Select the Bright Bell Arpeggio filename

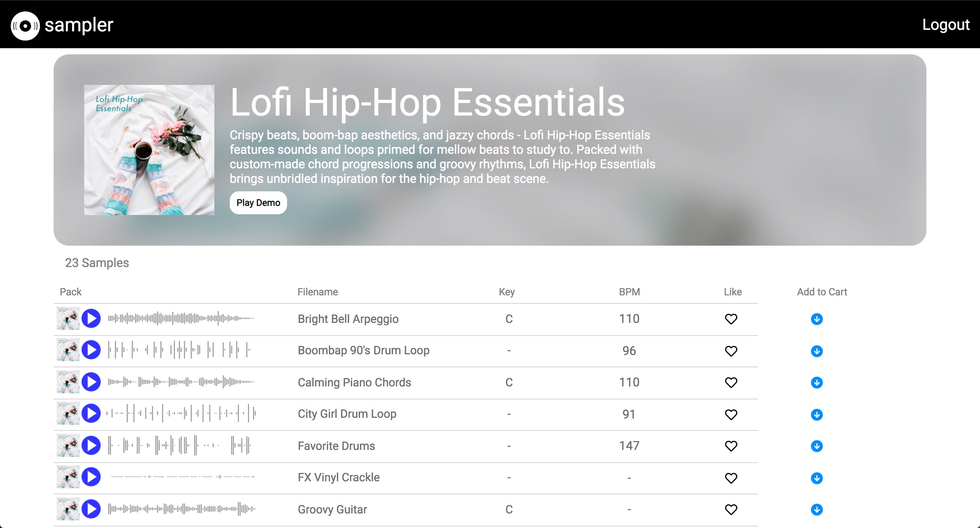[x=348, y=319]
